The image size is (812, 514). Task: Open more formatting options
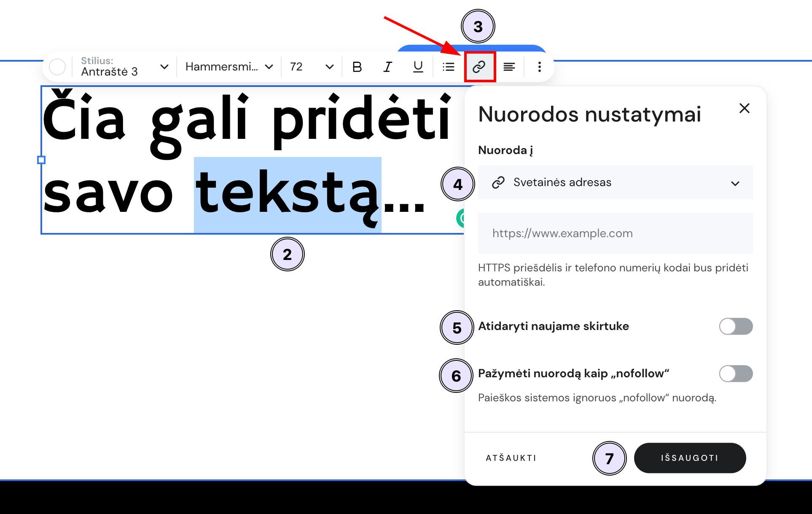point(539,66)
